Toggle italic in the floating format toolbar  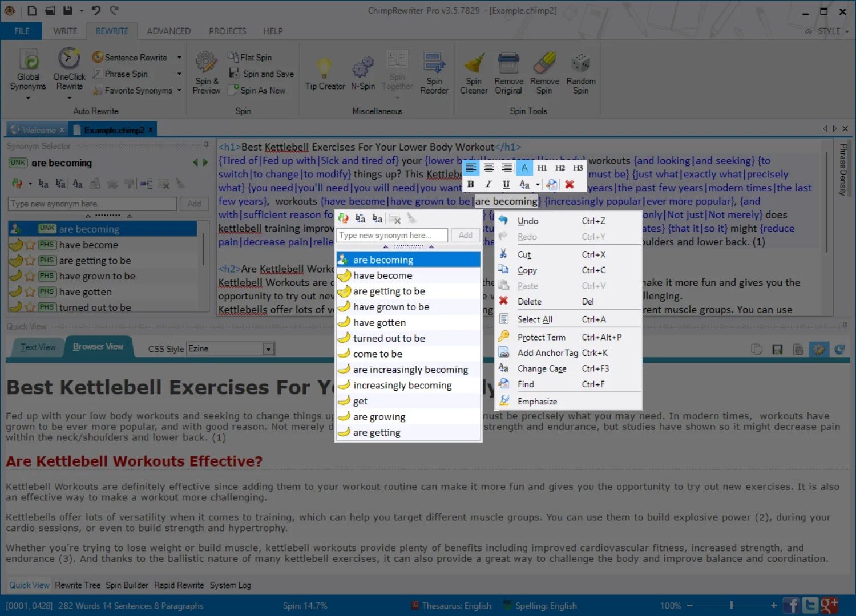(x=488, y=184)
